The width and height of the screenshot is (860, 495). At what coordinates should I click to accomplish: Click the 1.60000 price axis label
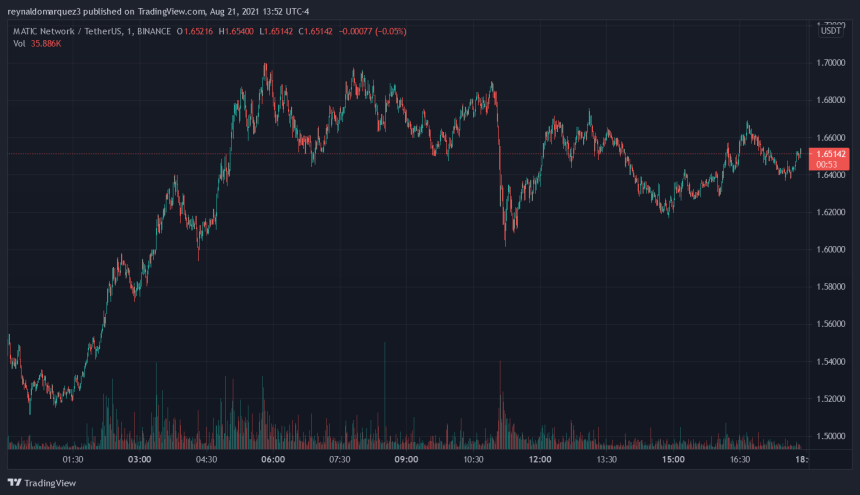click(830, 249)
